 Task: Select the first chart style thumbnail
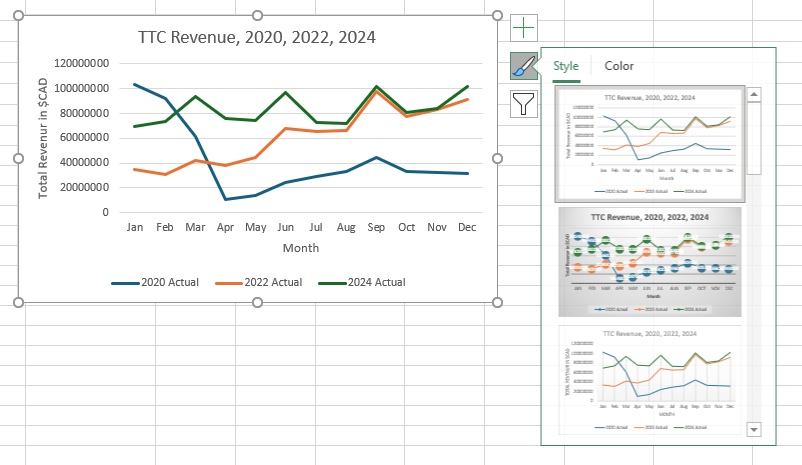[650, 144]
